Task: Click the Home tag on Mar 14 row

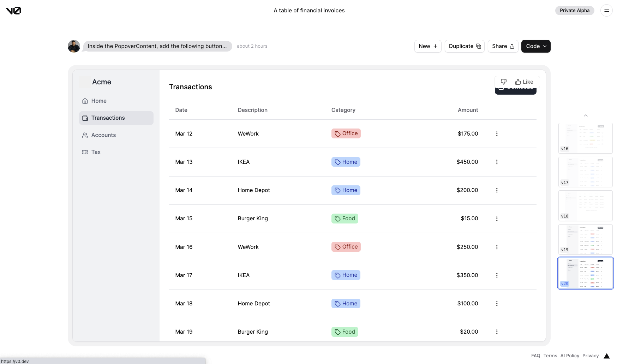Action: [346, 190]
